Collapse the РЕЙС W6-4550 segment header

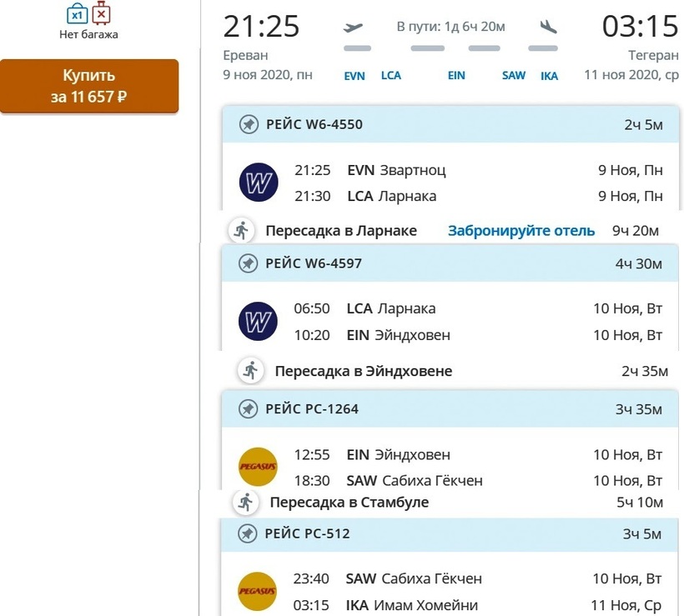(x=450, y=125)
